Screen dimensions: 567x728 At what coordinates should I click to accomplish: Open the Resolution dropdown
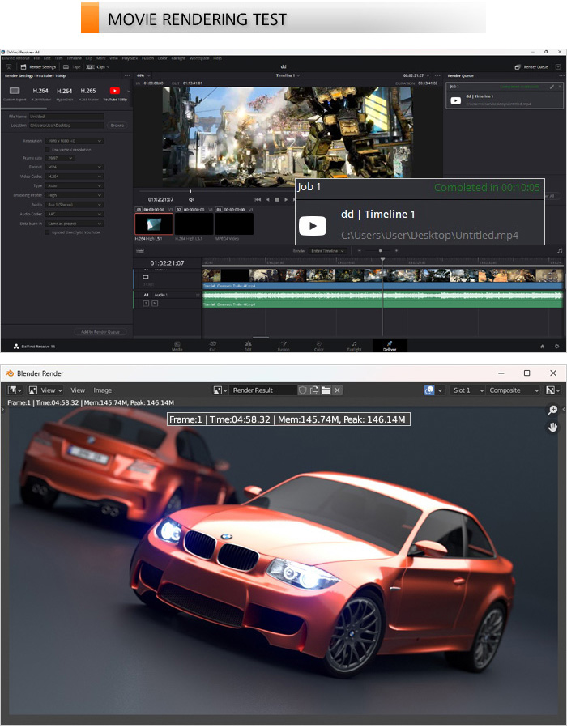[x=75, y=141]
